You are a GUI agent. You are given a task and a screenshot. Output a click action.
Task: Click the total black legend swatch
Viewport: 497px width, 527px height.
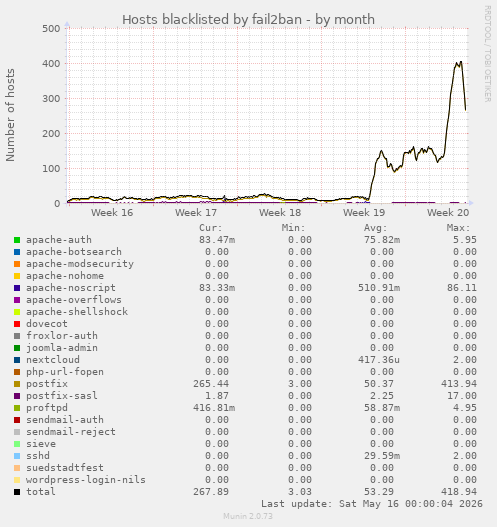click(17, 492)
